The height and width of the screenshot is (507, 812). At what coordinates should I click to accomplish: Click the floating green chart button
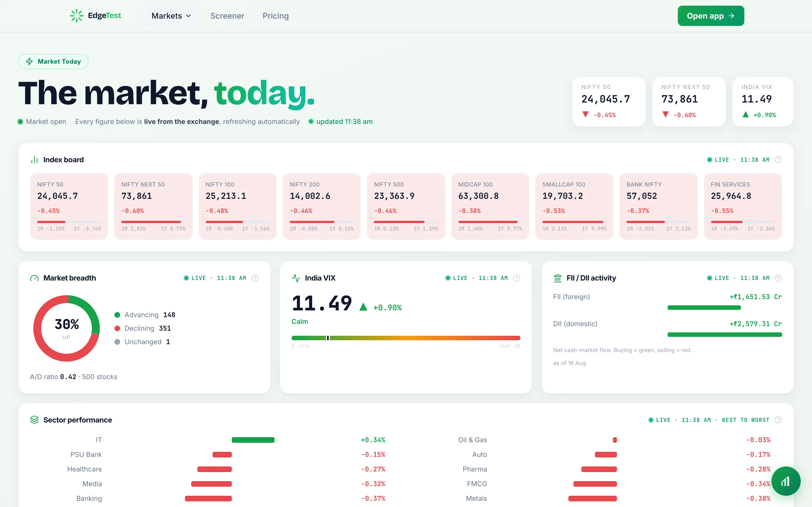[x=786, y=481]
